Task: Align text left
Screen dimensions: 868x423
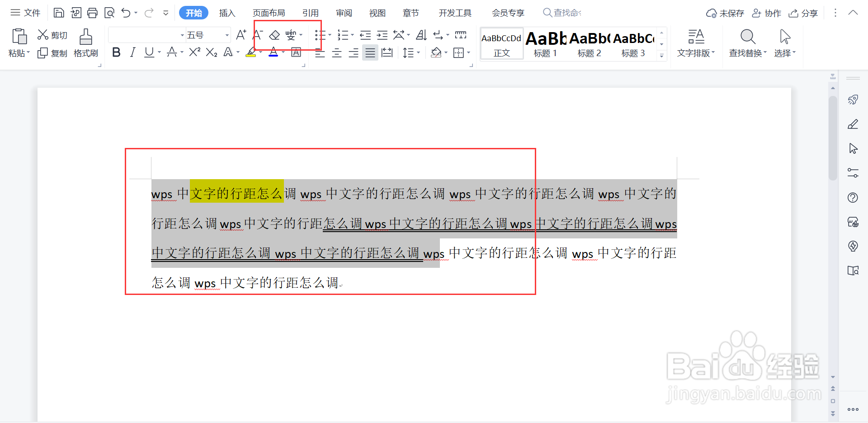Action: tap(320, 53)
